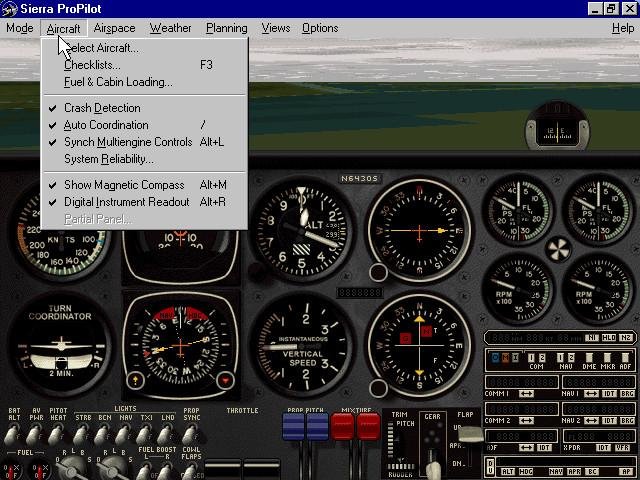
Task: Flip the TXI taxi light switch
Action: coord(144,434)
